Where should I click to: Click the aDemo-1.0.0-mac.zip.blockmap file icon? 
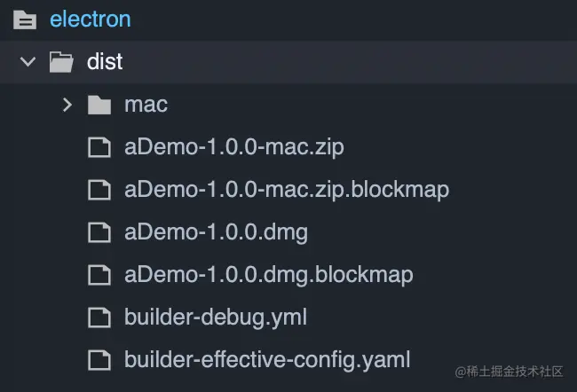pyautogui.click(x=99, y=190)
